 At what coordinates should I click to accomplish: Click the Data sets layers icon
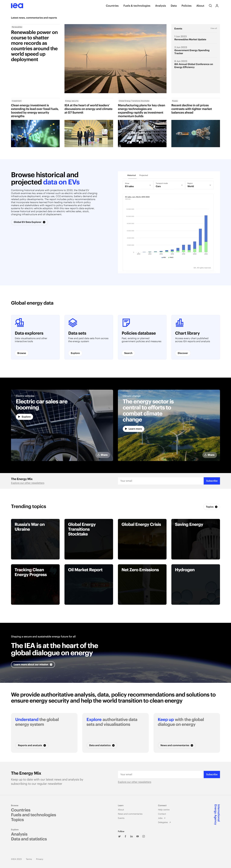point(73,322)
